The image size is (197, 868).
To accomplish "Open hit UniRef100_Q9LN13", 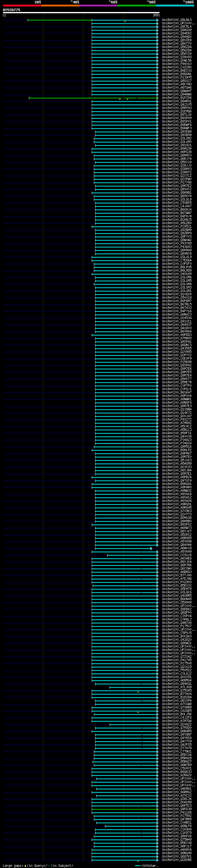I will click(177, 20).
